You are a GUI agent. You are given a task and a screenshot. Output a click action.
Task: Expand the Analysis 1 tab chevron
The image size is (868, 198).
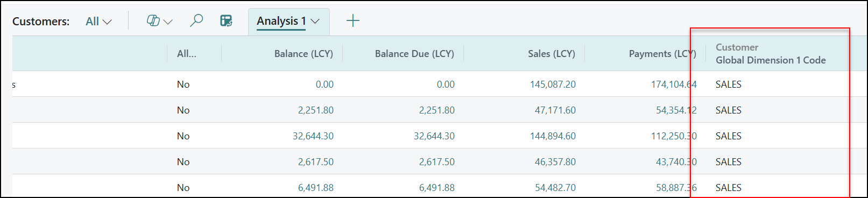coord(315,22)
